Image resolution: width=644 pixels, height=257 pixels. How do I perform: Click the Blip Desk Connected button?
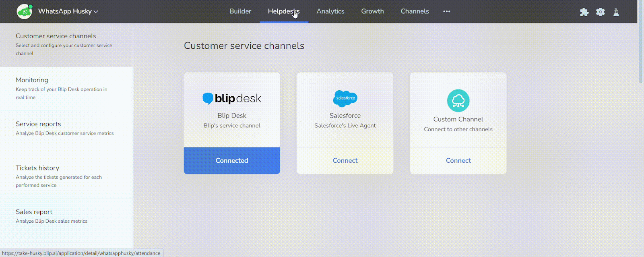tap(232, 160)
